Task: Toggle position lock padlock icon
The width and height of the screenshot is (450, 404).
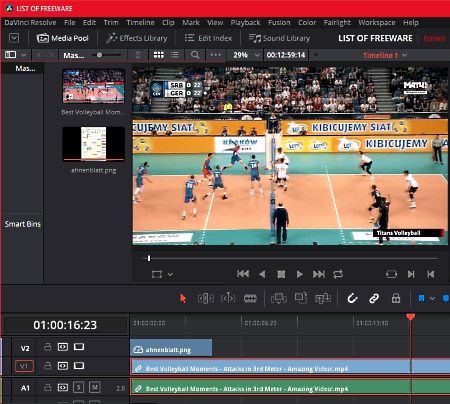Action: pos(396,298)
